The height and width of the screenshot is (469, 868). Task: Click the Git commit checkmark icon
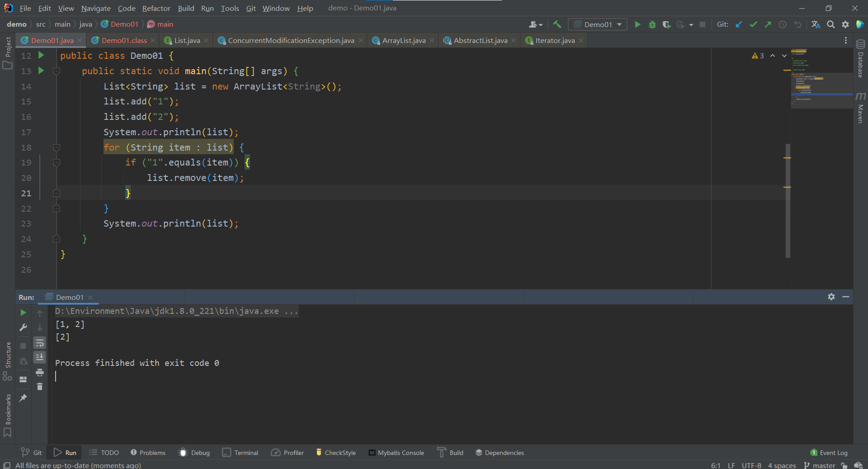click(x=753, y=24)
